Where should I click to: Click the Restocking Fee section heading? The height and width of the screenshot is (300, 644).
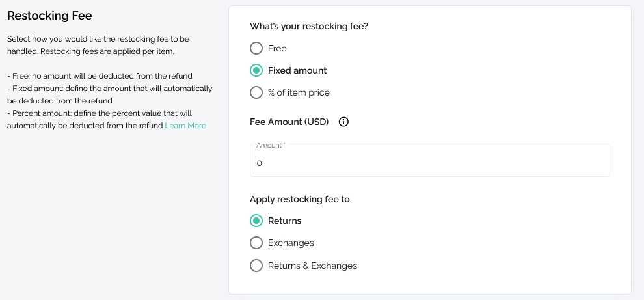[x=49, y=16]
